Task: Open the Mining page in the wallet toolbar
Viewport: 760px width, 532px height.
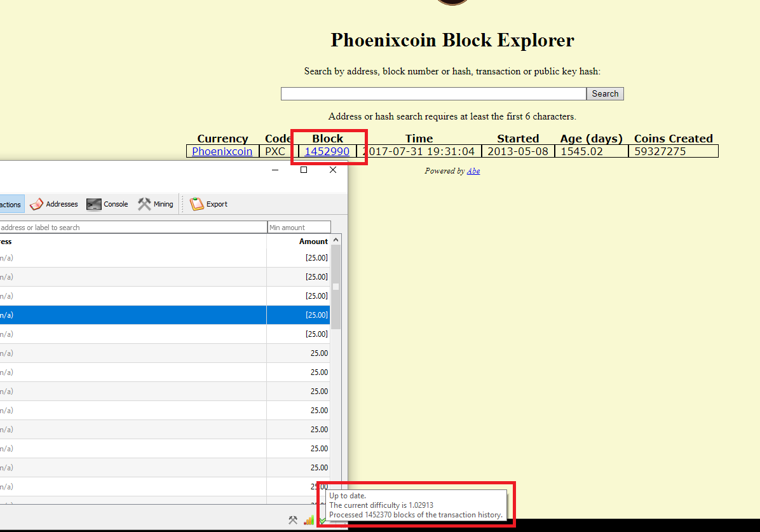Action: [155, 204]
